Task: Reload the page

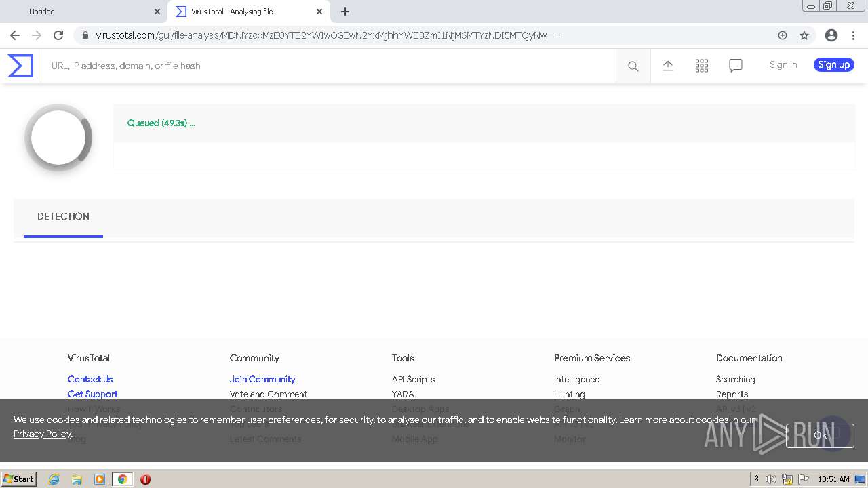Action: pos(58,35)
